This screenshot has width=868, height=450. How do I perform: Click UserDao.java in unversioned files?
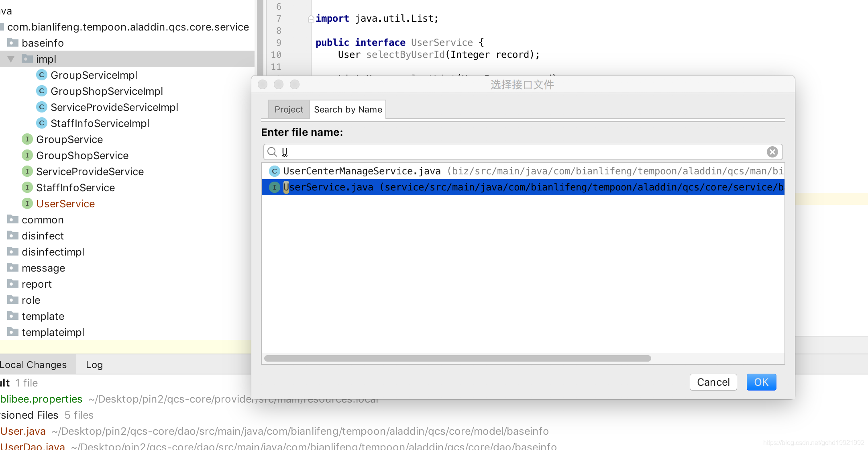33,446
